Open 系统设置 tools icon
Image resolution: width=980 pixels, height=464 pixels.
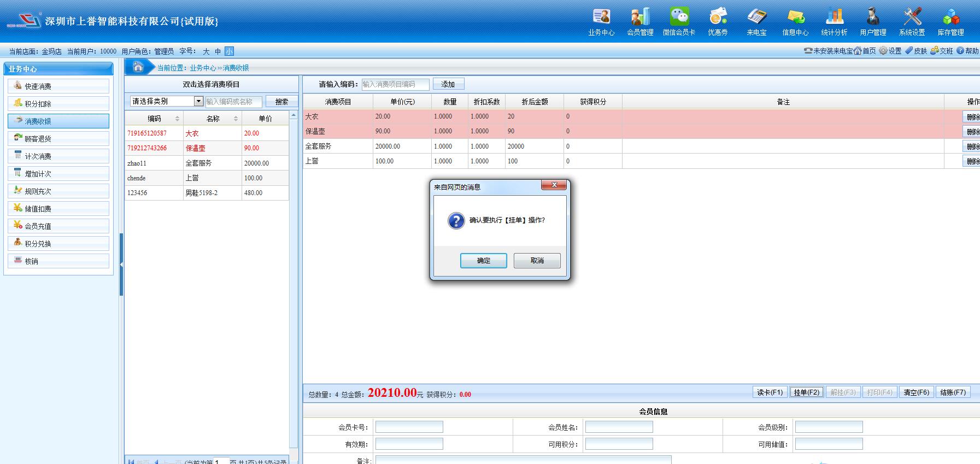(912, 17)
